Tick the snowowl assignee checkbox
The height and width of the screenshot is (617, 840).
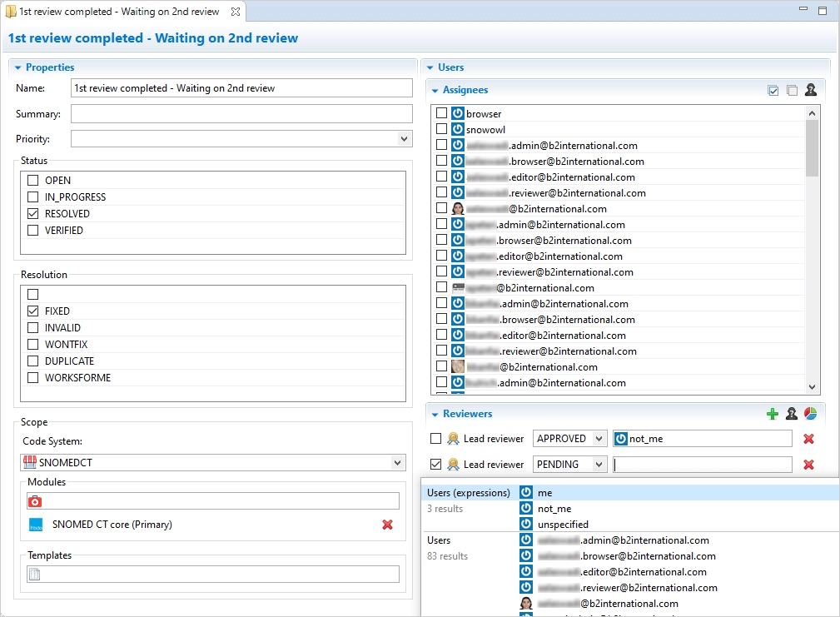[x=441, y=130]
